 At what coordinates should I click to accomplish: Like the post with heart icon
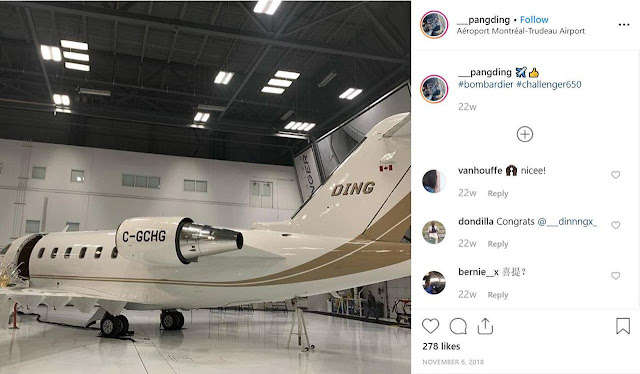click(x=430, y=326)
